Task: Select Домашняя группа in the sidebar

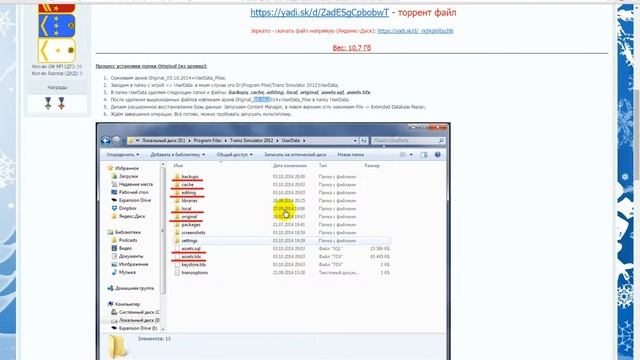Action: point(131,288)
